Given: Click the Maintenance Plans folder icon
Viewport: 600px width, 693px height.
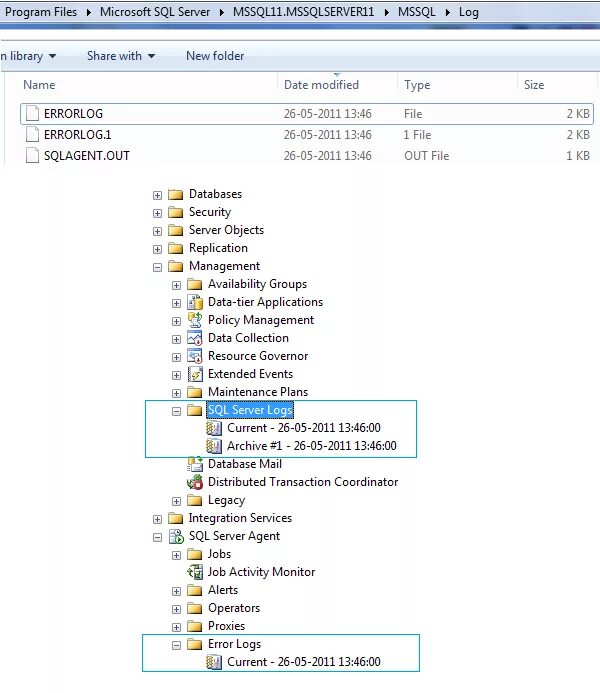Looking at the screenshot, I should (x=194, y=392).
